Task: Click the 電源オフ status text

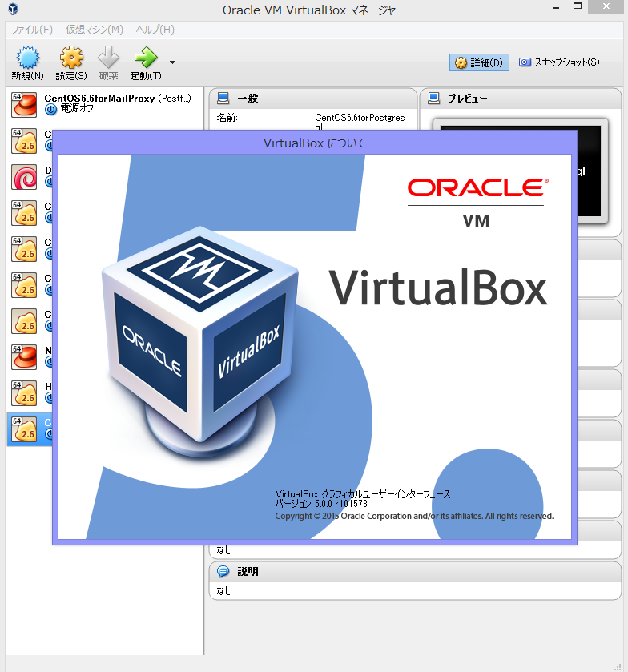Action: coord(77,108)
